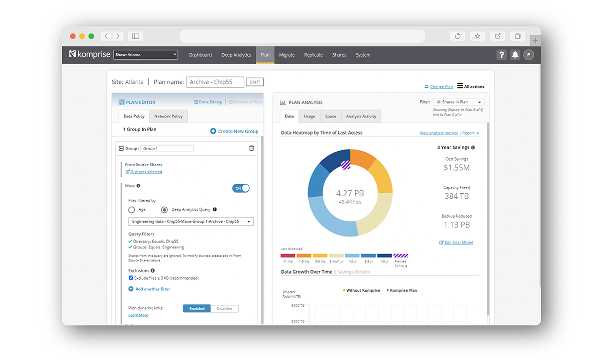
Task: Open the Migrate menu item
Action: click(x=287, y=55)
